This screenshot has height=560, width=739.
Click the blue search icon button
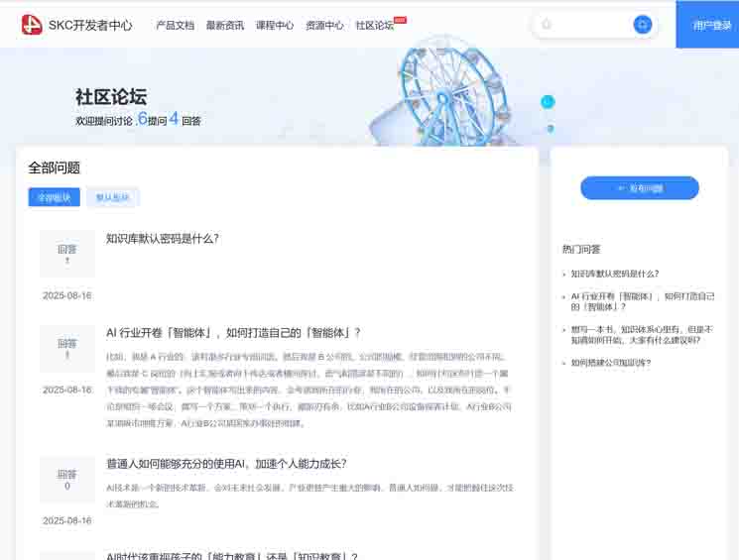click(643, 25)
